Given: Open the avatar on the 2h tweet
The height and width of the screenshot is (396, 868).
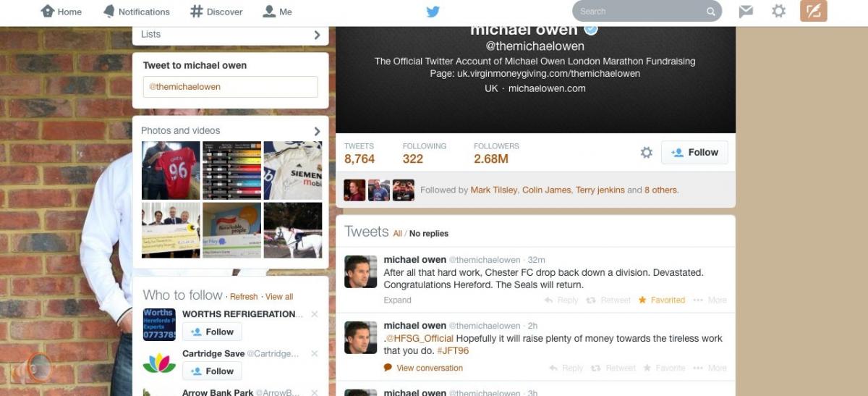Looking at the screenshot, I should click(x=360, y=337).
